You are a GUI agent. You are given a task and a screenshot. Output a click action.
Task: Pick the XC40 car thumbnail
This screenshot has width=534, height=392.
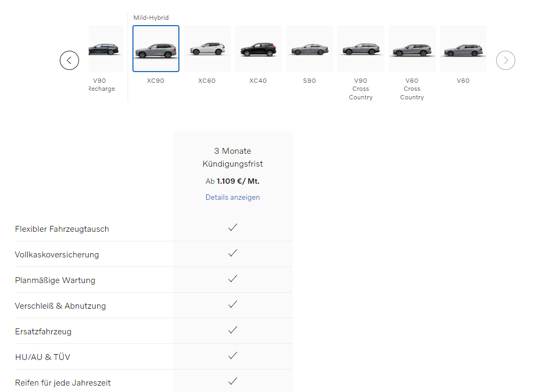(258, 49)
